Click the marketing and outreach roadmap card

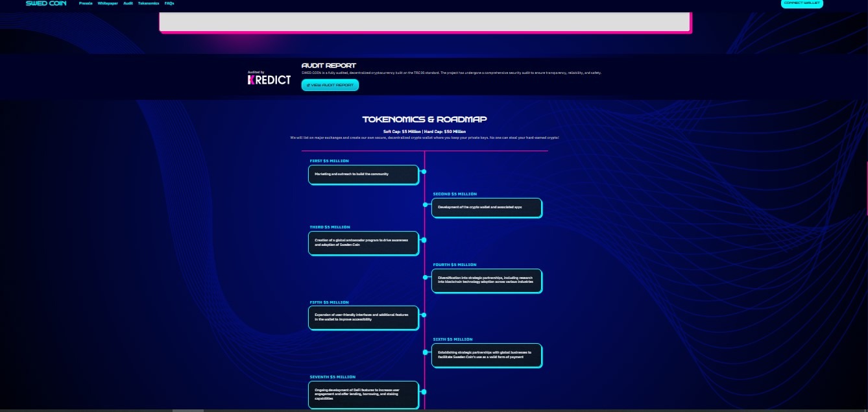363,175
